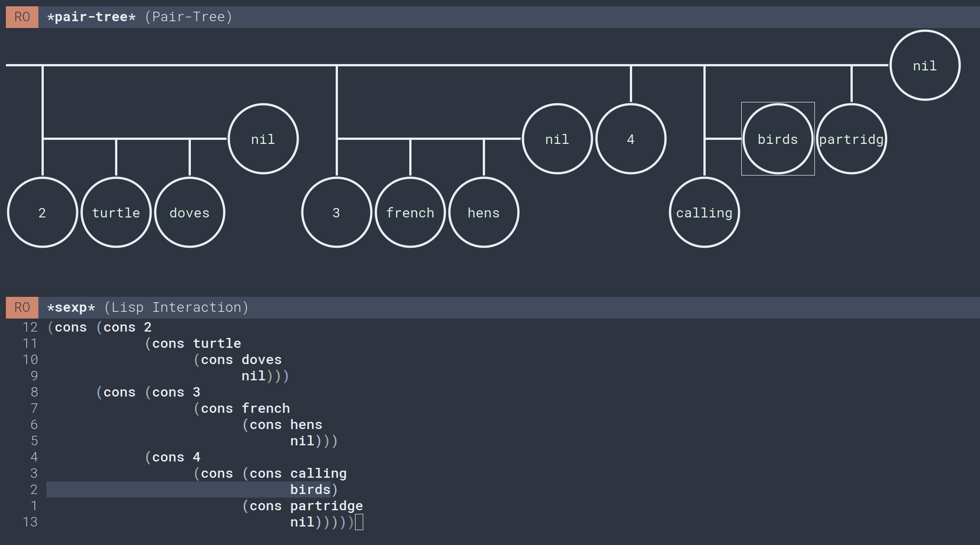Viewport: 980px width, 545px height.
Task: Click line number 4 in the gutter
Action: click(34, 457)
